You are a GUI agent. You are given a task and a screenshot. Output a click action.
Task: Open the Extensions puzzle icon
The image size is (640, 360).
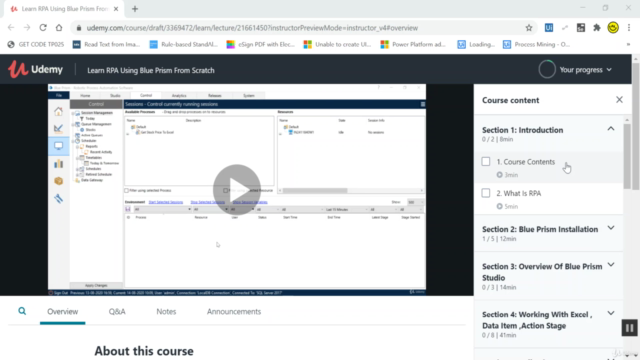pyautogui.click(x=597, y=28)
